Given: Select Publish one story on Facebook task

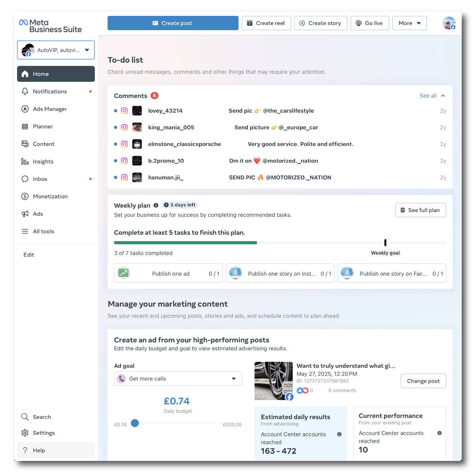Looking at the screenshot, I should point(392,273).
